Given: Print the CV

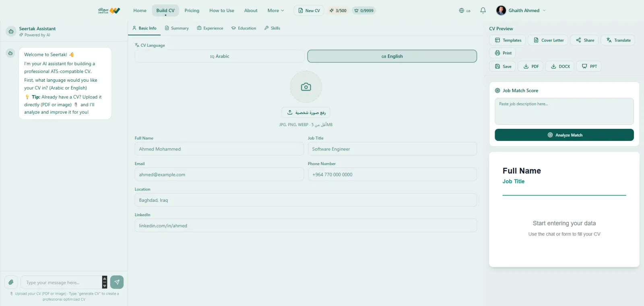Looking at the screenshot, I should [503, 53].
